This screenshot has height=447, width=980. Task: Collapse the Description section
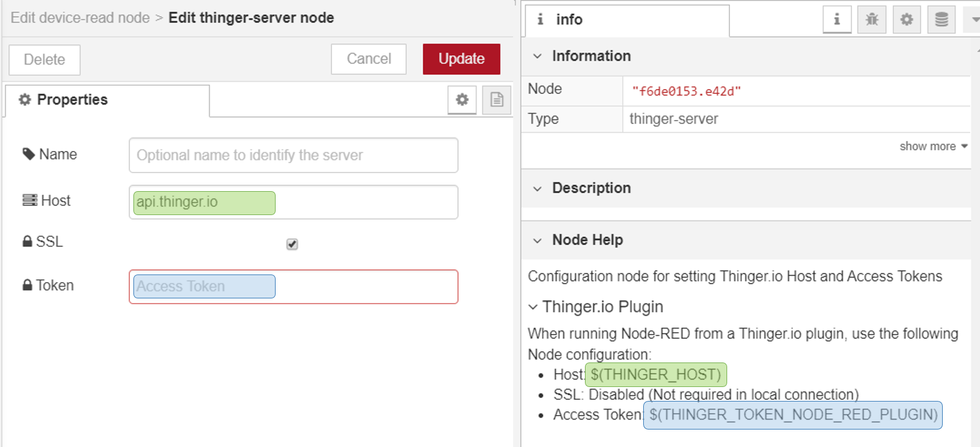[538, 188]
